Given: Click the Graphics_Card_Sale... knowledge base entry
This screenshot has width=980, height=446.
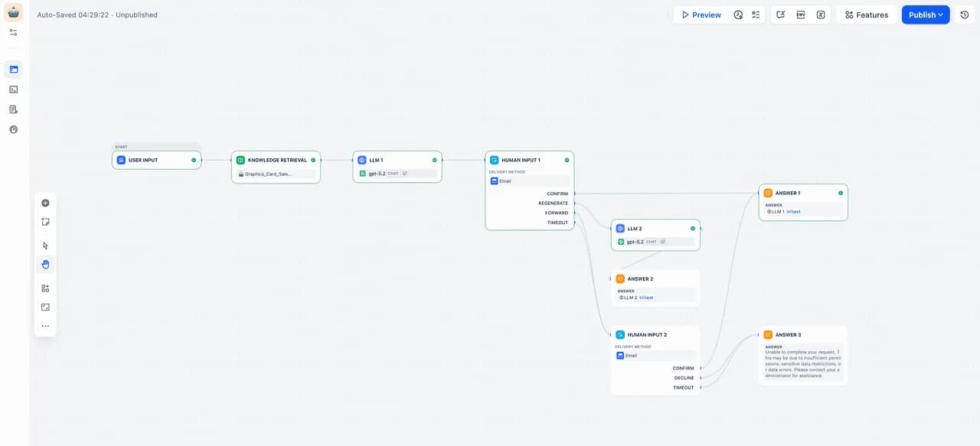Looking at the screenshot, I should [x=276, y=174].
